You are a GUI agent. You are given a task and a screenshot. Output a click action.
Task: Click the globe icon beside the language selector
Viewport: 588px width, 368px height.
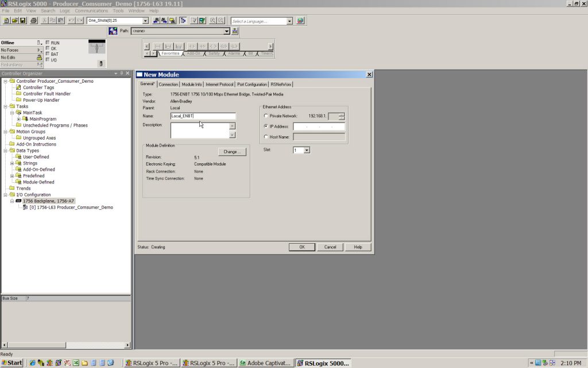(x=300, y=21)
